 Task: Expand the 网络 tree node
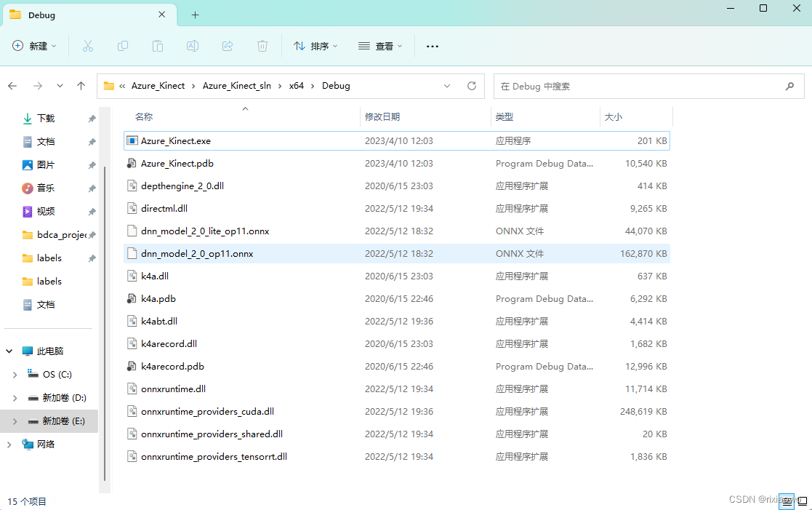pyautogui.click(x=9, y=445)
